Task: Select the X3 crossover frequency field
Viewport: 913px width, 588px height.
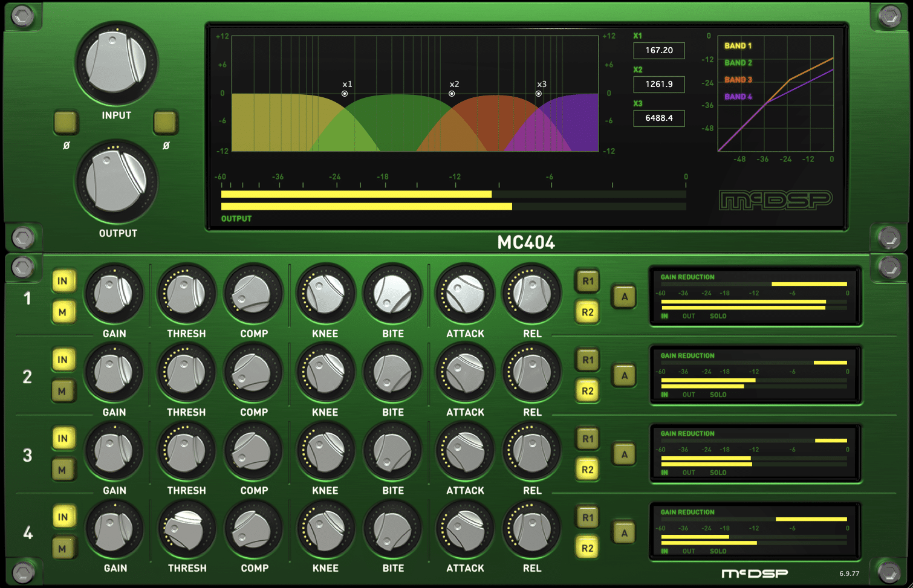Action: click(658, 118)
